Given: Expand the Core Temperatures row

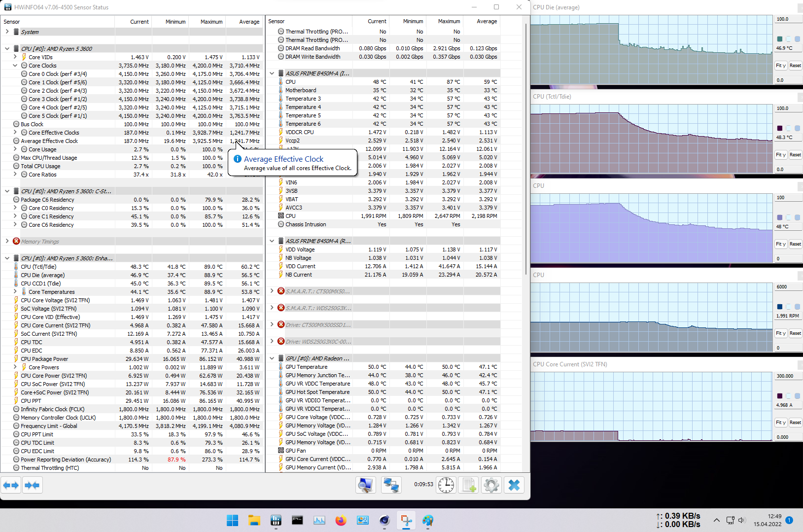Looking at the screenshot, I should pos(15,292).
